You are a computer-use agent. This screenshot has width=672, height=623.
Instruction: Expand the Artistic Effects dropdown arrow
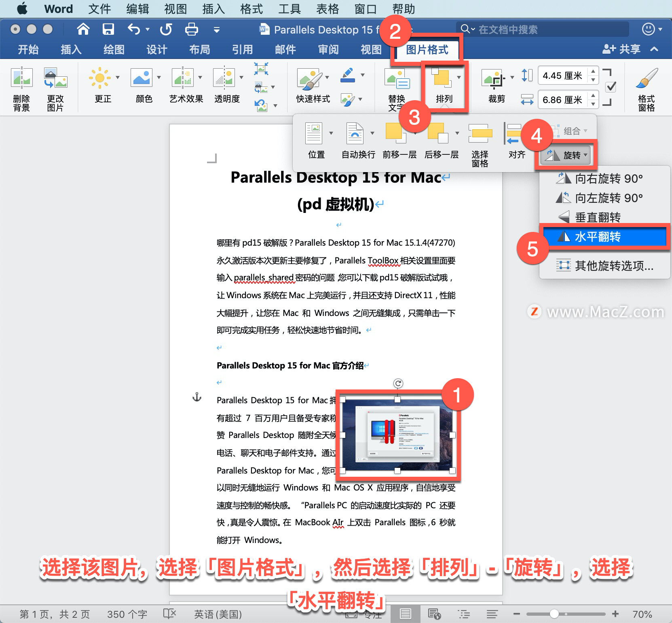coord(200,78)
